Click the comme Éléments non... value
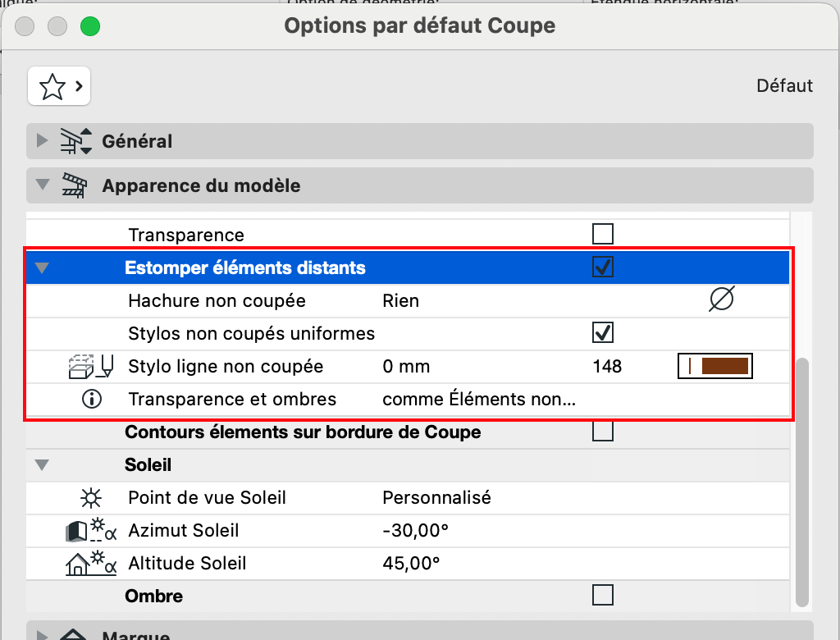 coord(479,400)
